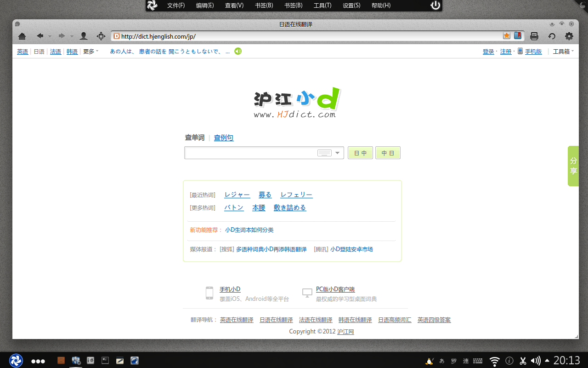The image size is (588, 368).
Task: Open the on-screen keyboard in search box
Action: 324,153
